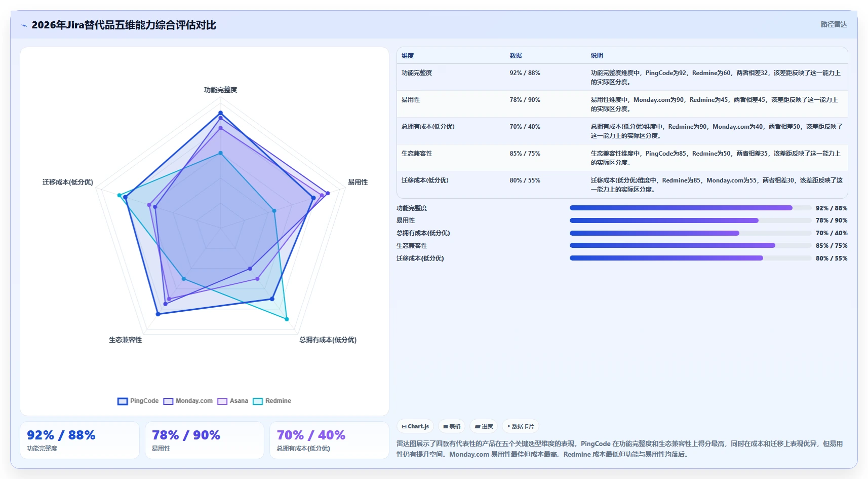Open the 92% / 88% 功能完整度 stat card
The height and width of the screenshot is (479, 868).
(80, 440)
